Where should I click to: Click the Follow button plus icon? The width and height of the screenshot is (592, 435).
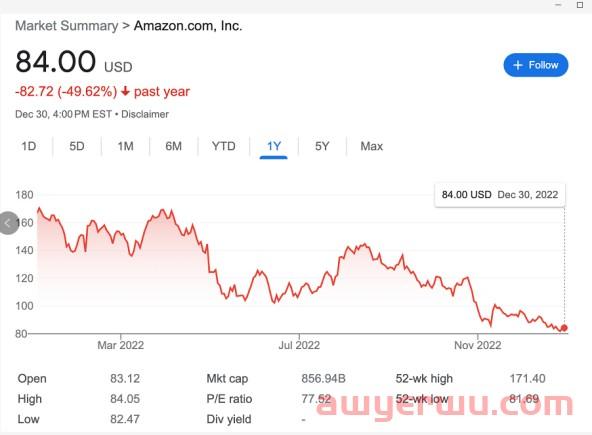click(518, 65)
